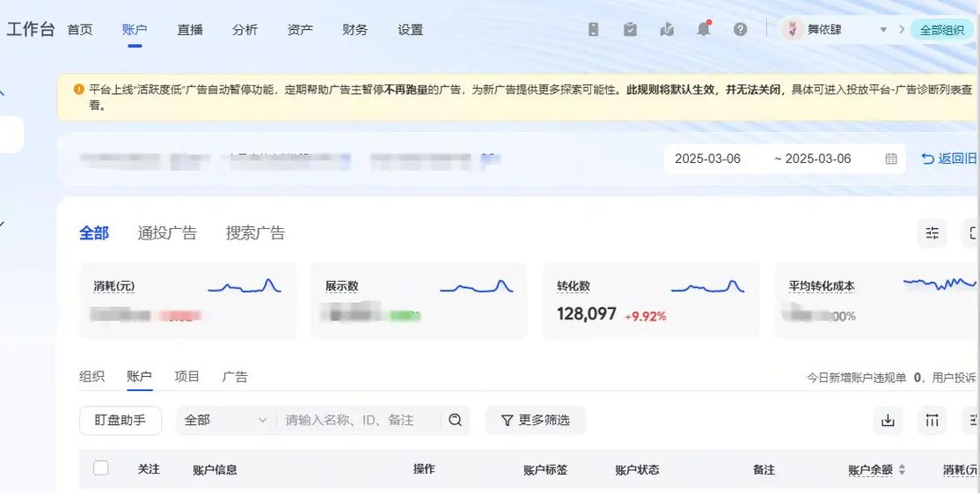
Task: Tick the select-all checkbox in table header
Action: click(x=100, y=468)
